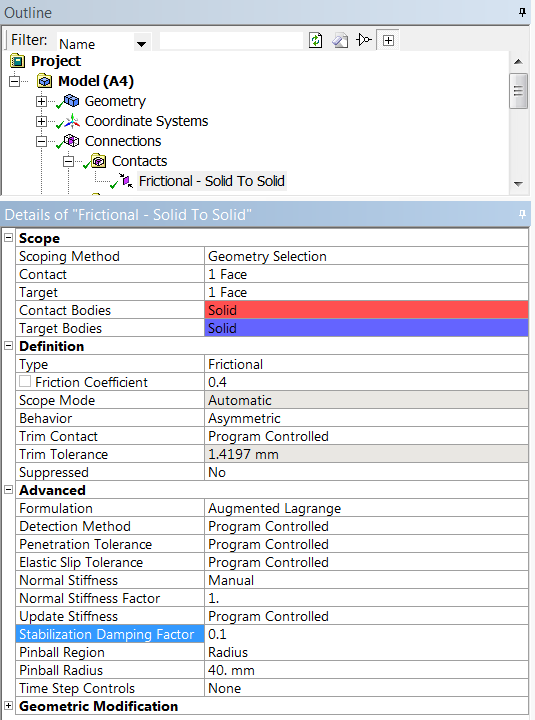Expand the Geometric Modification section
The image size is (535, 720).
[9, 706]
